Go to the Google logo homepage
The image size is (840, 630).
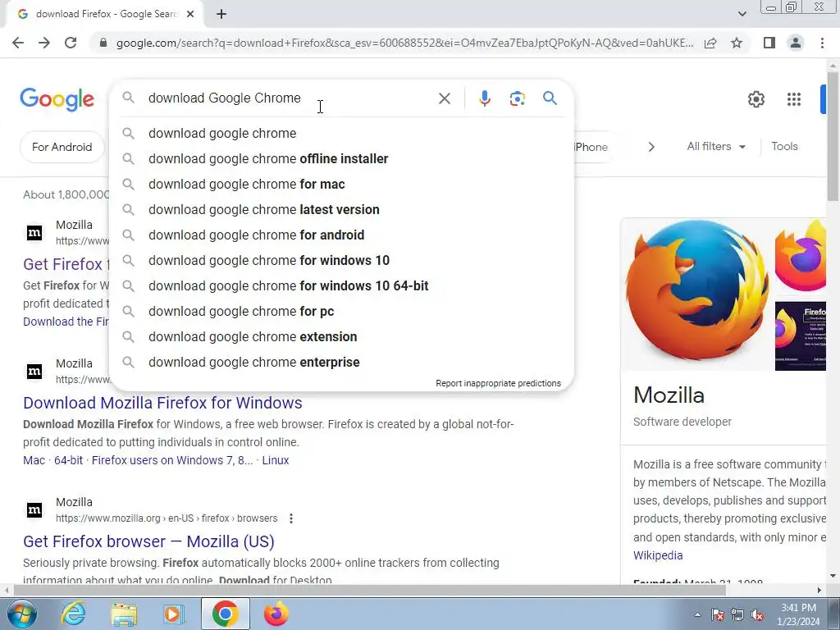tap(57, 99)
